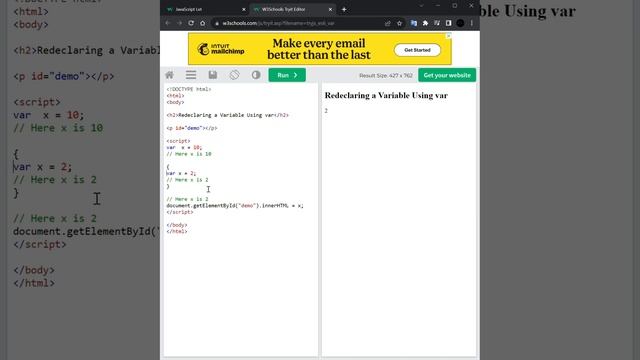Click the 'var x = 10;' code line
640x360 pixels.
pos(184,147)
